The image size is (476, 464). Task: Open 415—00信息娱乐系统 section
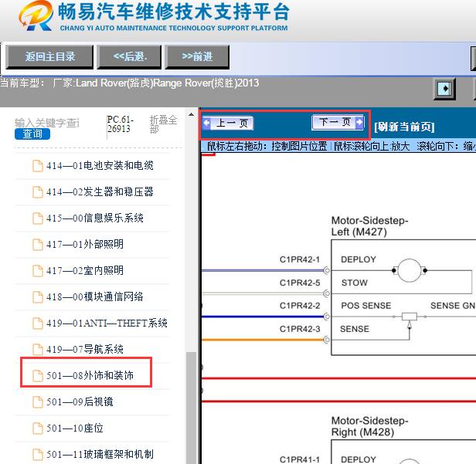click(x=95, y=218)
